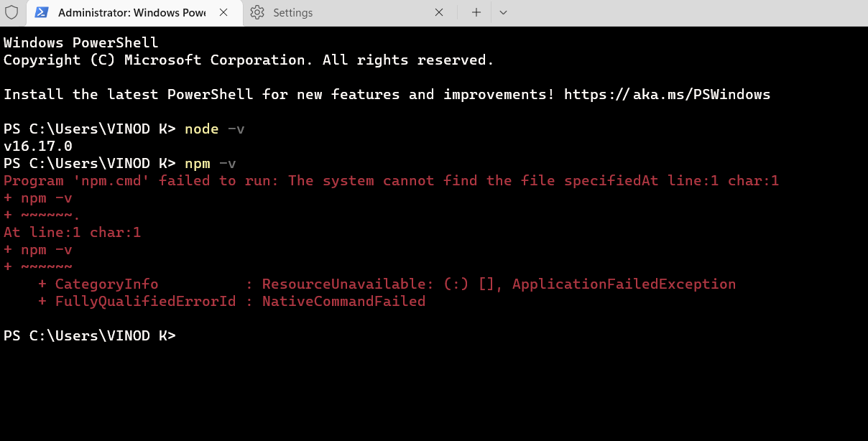The height and width of the screenshot is (441, 868).
Task: Click the Settings gear icon on the Settings tab
Action: (257, 12)
